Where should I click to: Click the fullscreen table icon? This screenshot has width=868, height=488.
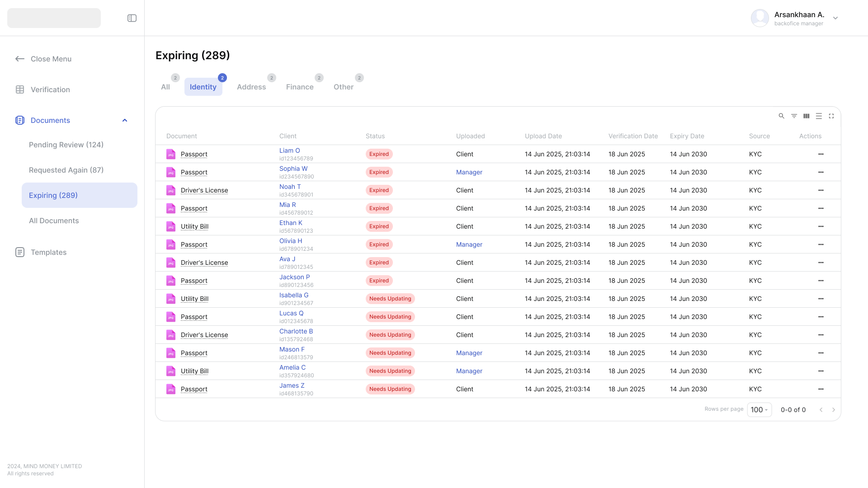[x=831, y=116]
